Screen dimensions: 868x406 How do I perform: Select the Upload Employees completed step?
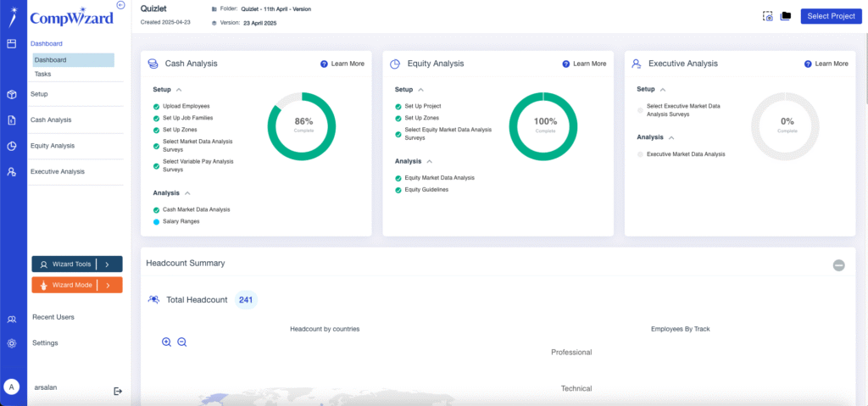point(181,106)
